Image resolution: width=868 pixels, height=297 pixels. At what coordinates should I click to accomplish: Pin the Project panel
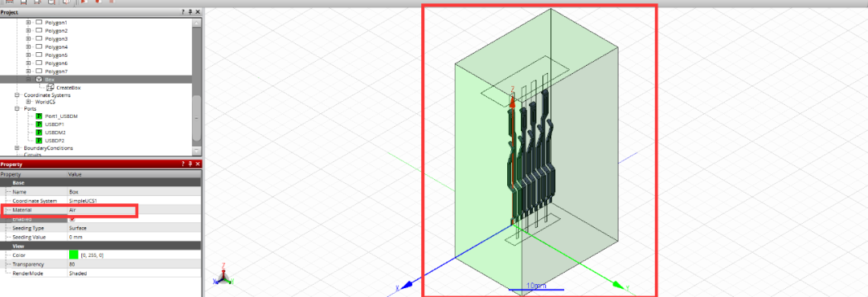tap(191, 12)
